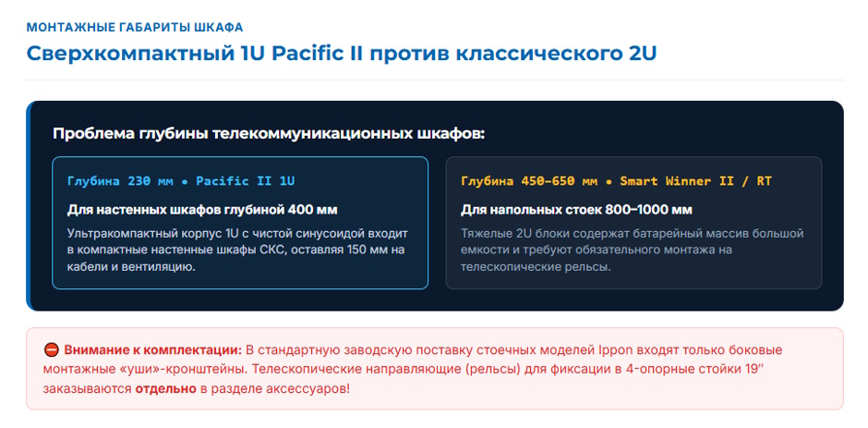Select the Pacific II 1U depth card
The height and width of the screenshot is (428, 868).
click(x=240, y=223)
